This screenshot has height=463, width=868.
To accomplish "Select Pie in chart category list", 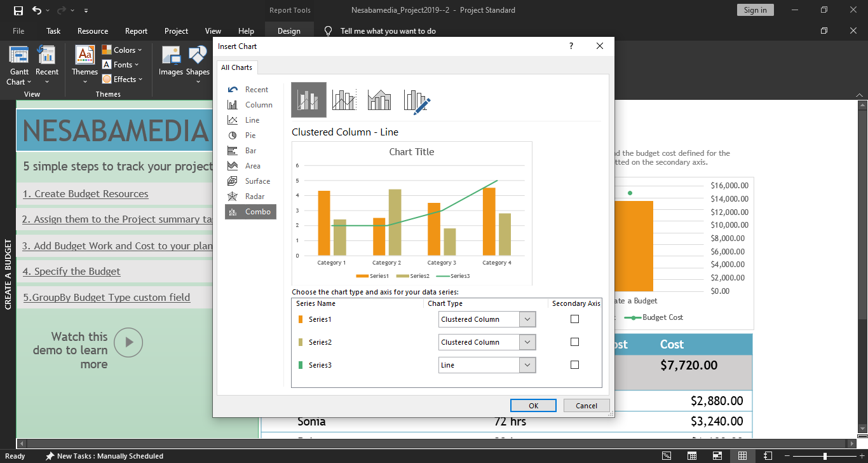I will tap(250, 135).
